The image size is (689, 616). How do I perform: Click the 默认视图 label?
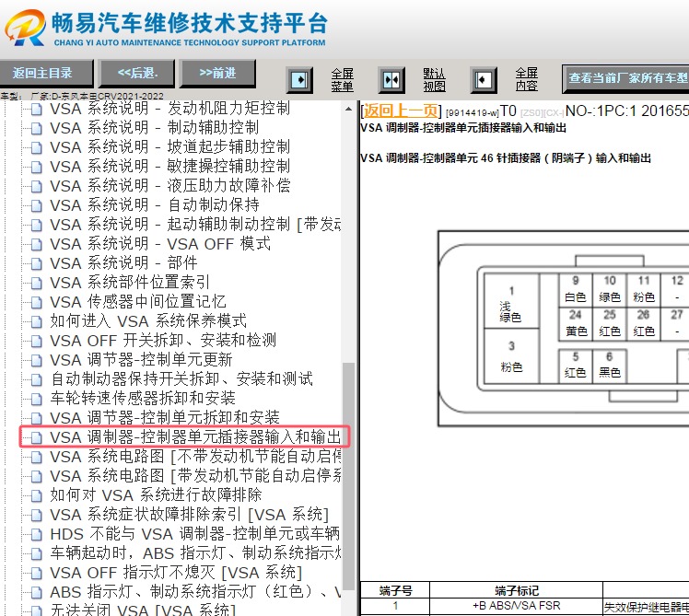coord(434,80)
